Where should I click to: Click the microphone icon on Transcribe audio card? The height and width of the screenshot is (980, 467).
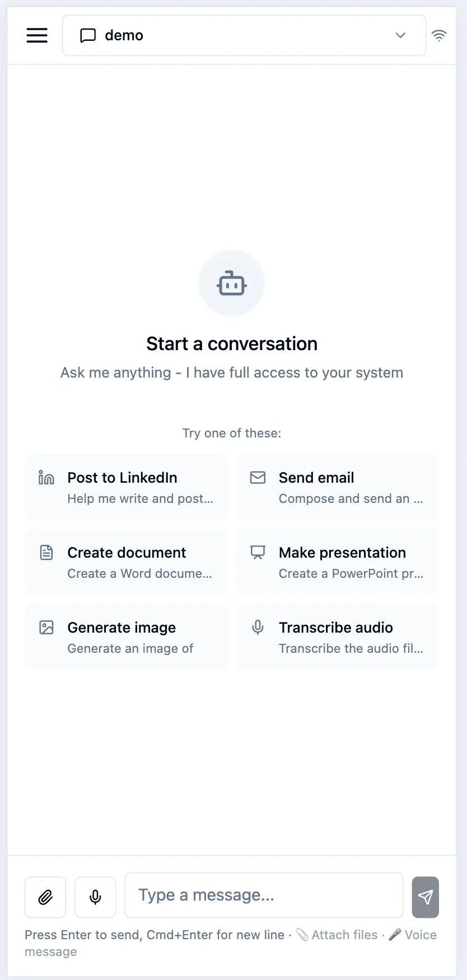coord(258,628)
